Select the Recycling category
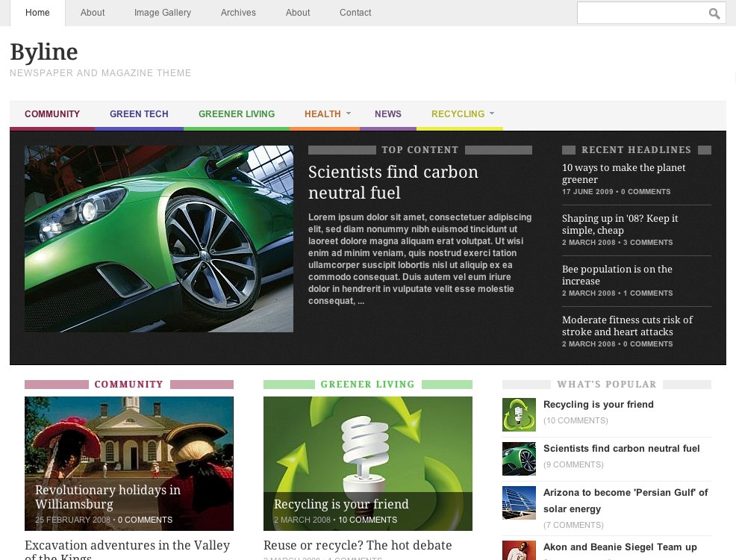This screenshot has height=560, width=736. pos(458,114)
